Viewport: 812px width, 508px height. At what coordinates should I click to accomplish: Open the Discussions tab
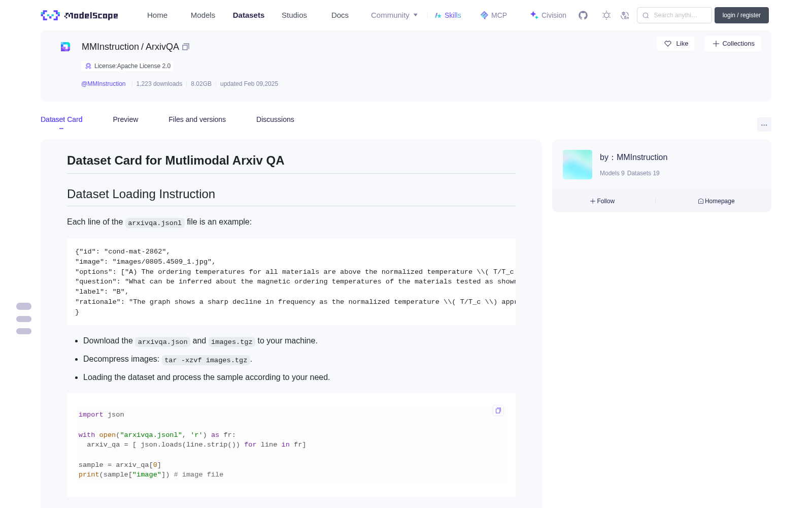pyautogui.click(x=275, y=119)
